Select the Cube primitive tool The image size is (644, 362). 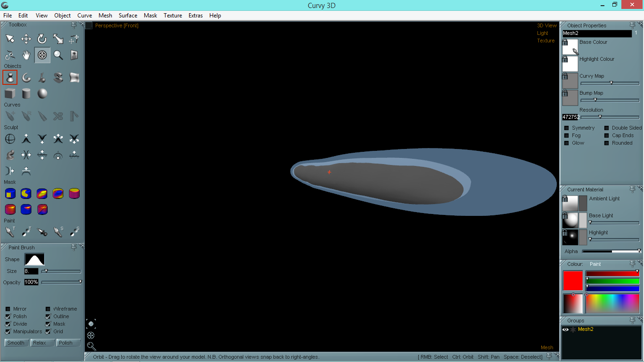(10, 93)
